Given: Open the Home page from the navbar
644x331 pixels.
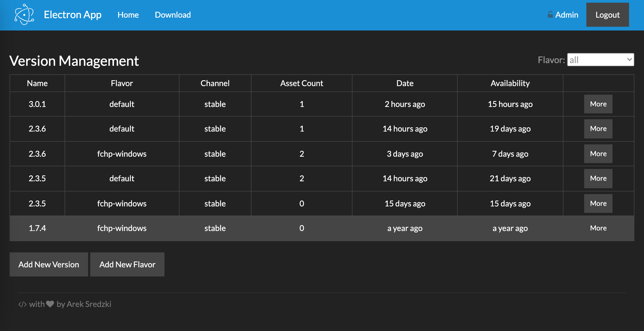Looking at the screenshot, I should tap(128, 15).
